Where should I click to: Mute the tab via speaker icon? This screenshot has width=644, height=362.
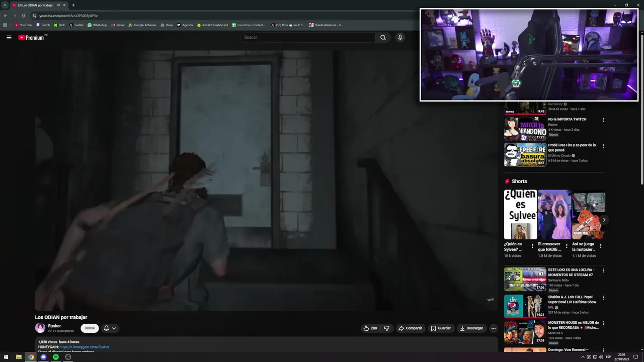58,5
